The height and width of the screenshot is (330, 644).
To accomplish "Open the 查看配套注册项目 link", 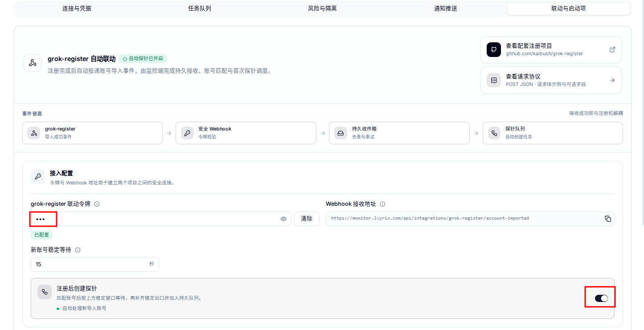I will click(551, 50).
